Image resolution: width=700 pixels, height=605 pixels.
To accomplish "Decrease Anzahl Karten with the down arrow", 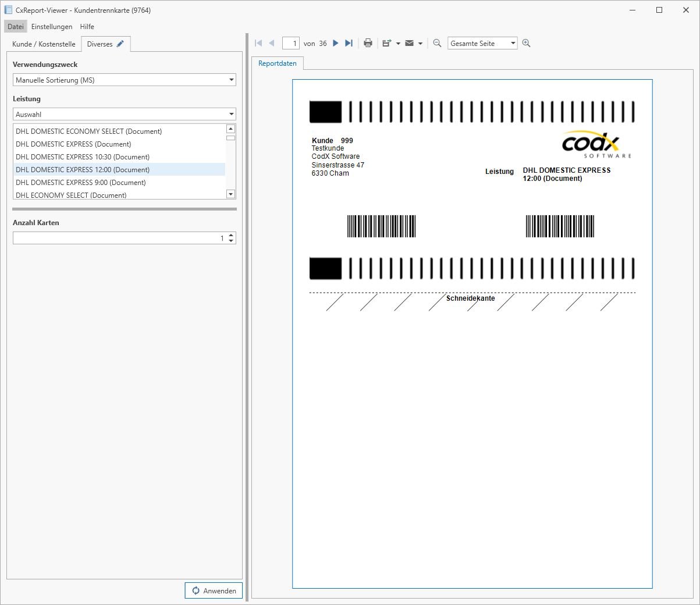I will click(232, 241).
